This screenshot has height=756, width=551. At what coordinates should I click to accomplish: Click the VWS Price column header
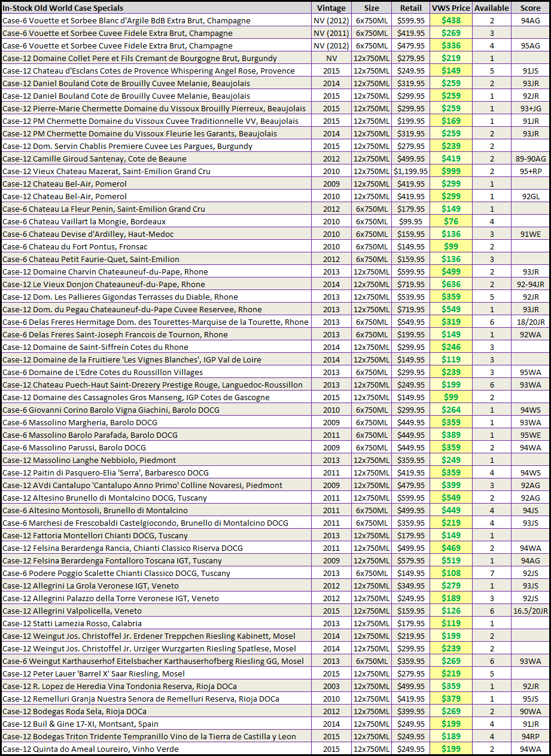451,8
